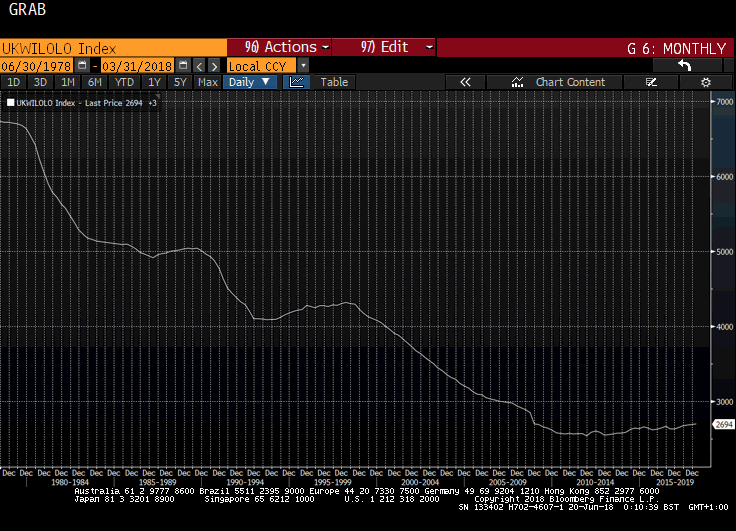The height and width of the screenshot is (531, 736).
Task: Select the Max time range
Action: pos(208,82)
